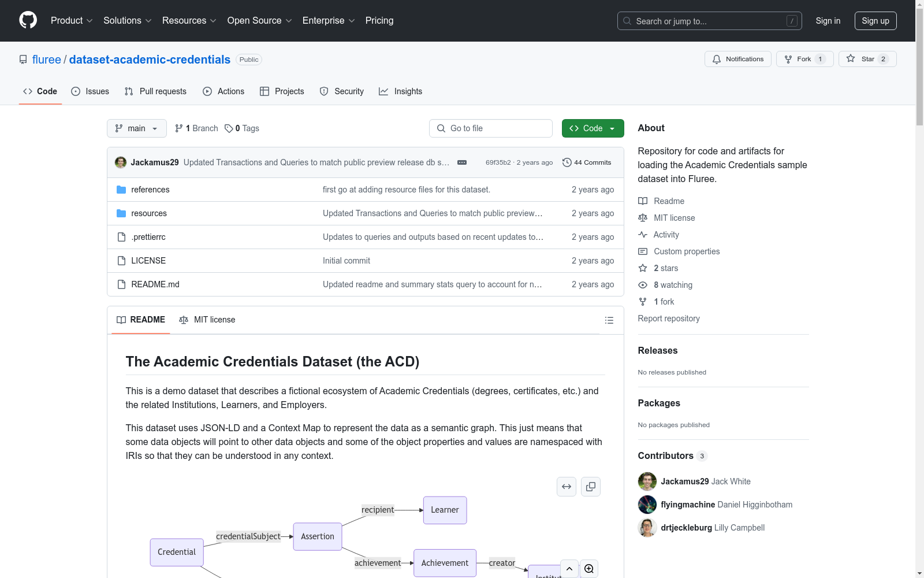The height and width of the screenshot is (578, 924).
Task: Click the Sign up button
Action: [x=875, y=21]
